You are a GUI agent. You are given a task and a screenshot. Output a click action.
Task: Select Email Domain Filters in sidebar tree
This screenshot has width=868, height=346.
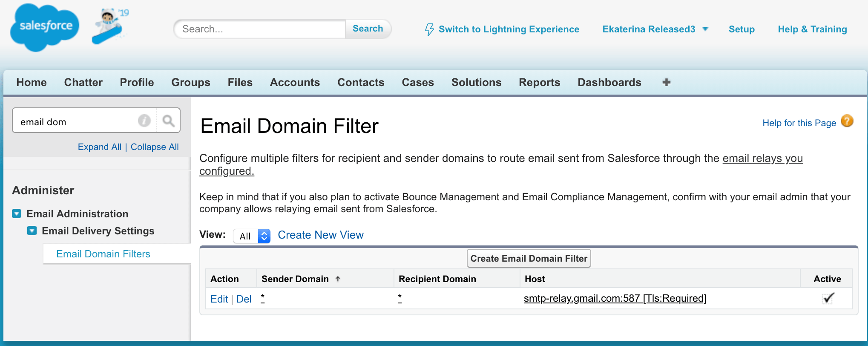tap(103, 254)
